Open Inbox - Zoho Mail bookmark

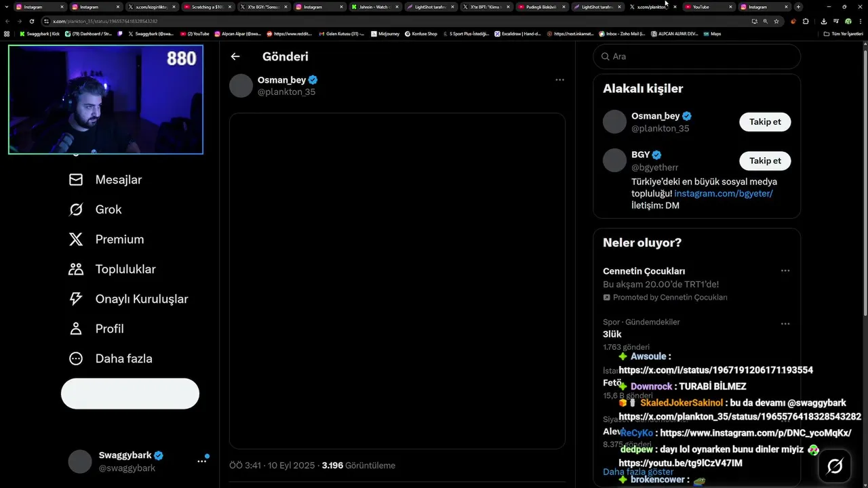(x=622, y=33)
